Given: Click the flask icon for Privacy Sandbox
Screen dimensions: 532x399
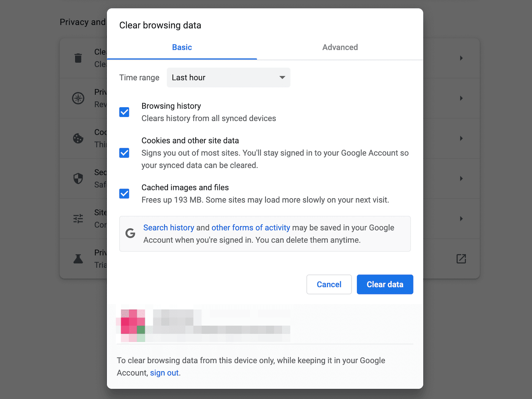Looking at the screenshot, I should (x=78, y=259).
